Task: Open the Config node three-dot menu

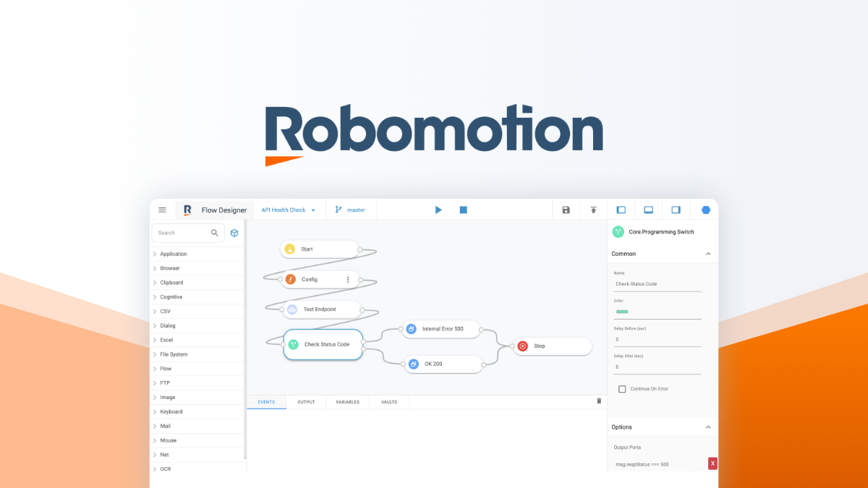Action: 347,279
